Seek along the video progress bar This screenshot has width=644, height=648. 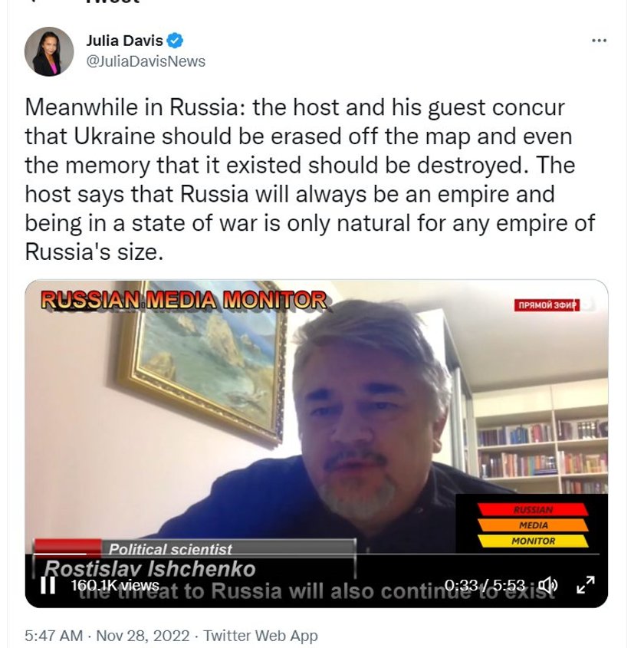(x=317, y=554)
